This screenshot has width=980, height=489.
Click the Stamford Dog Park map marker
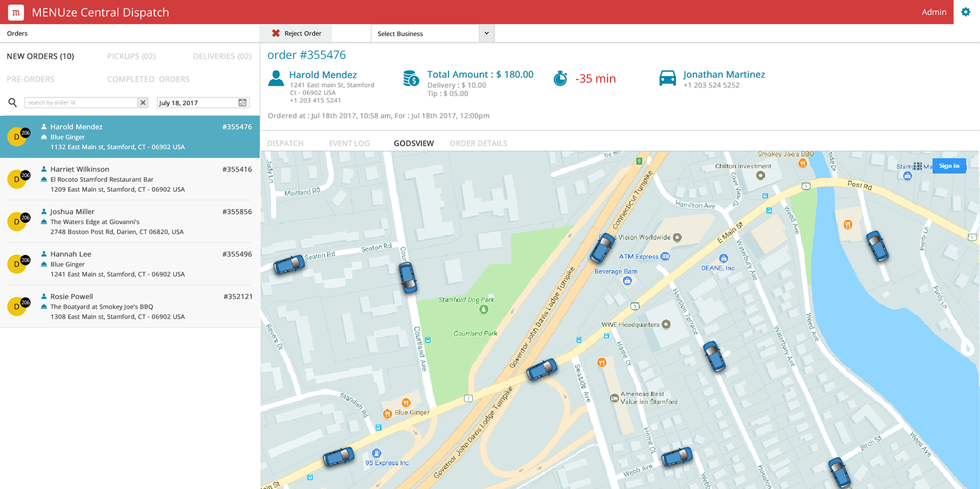[484, 309]
